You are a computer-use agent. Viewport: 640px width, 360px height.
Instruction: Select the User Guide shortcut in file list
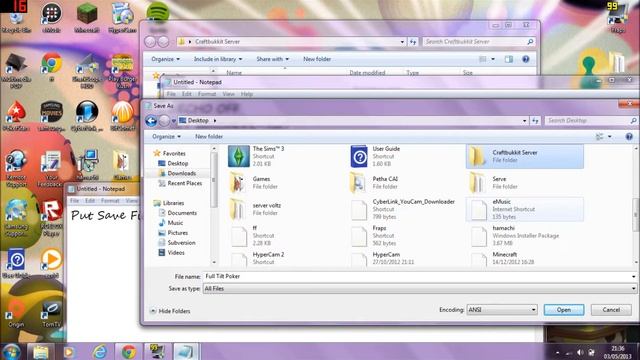pyautogui.click(x=376, y=156)
